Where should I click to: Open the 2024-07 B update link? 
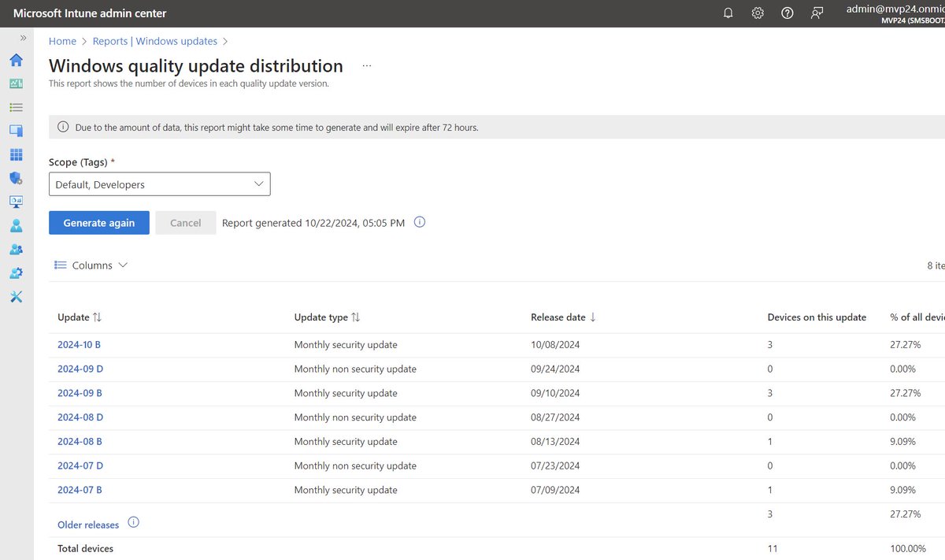pos(80,490)
